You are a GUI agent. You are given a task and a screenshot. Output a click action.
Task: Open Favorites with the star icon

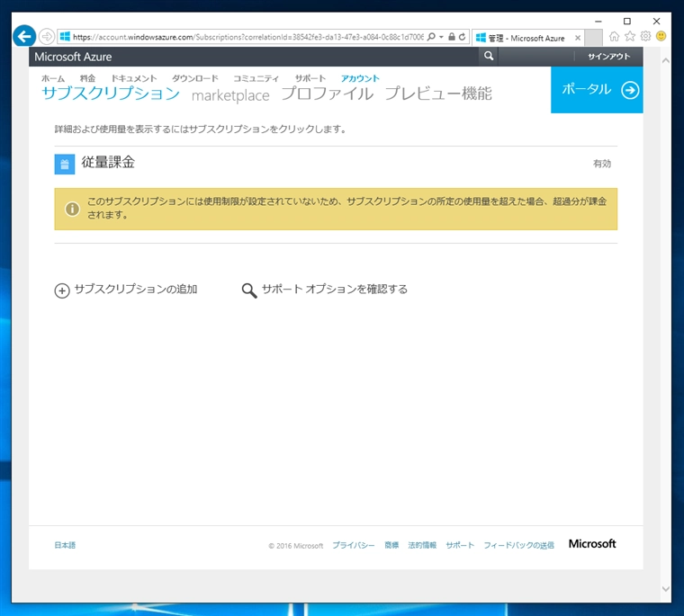[630, 36]
